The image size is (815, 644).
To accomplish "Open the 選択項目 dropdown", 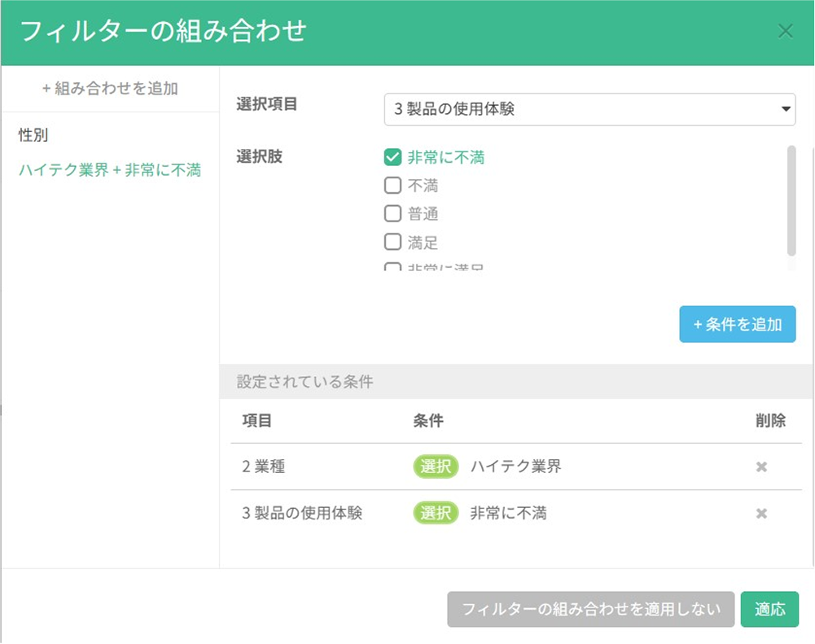I will 590,109.
